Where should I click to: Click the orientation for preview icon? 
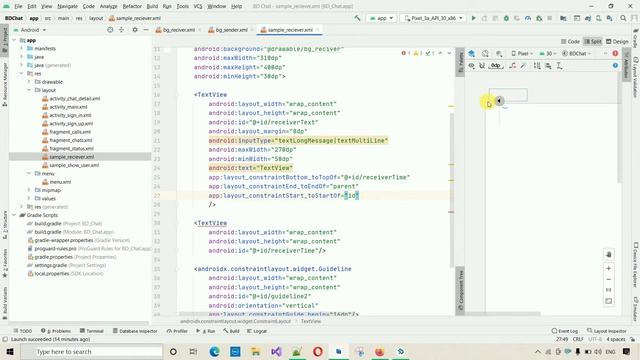pos(485,53)
